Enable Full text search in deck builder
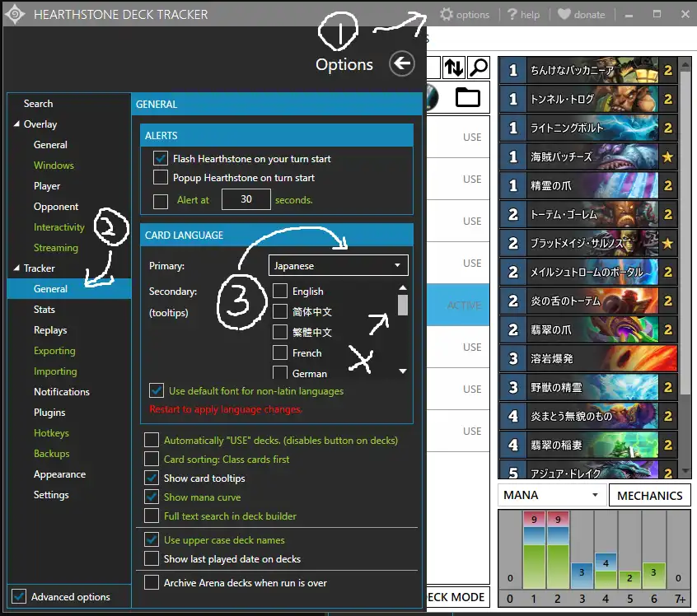 click(x=152, y=516)
